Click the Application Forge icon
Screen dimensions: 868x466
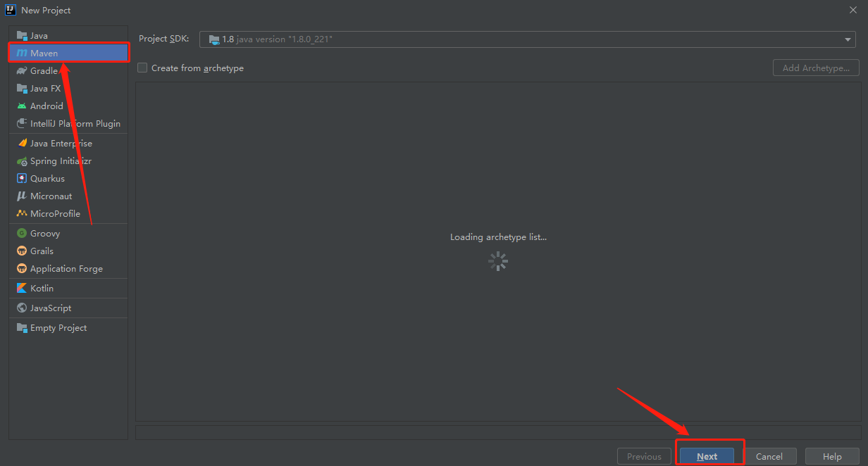click(x=22, y=268)
